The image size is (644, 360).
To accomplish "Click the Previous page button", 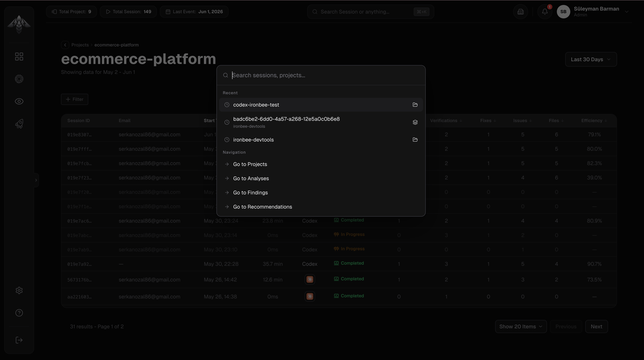I will coord(566,327).
